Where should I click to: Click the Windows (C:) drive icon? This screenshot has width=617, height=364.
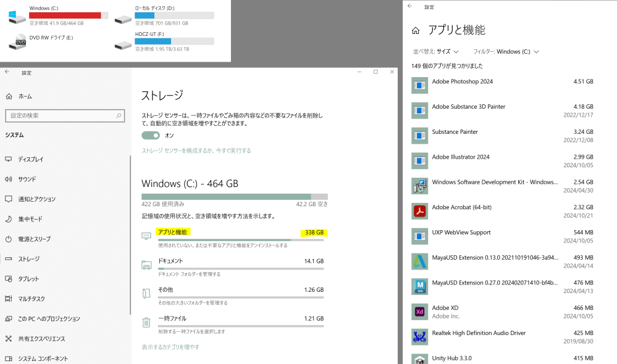click(17, 17)
